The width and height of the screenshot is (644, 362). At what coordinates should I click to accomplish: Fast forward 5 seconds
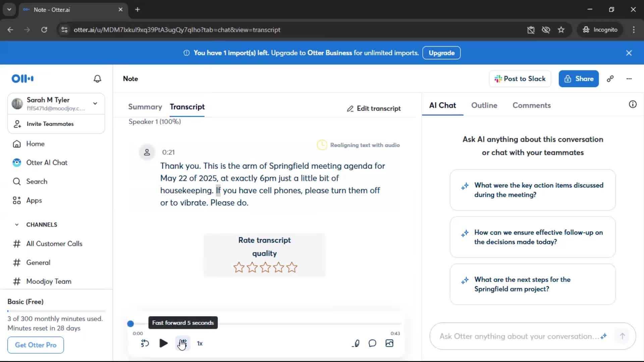183,343
